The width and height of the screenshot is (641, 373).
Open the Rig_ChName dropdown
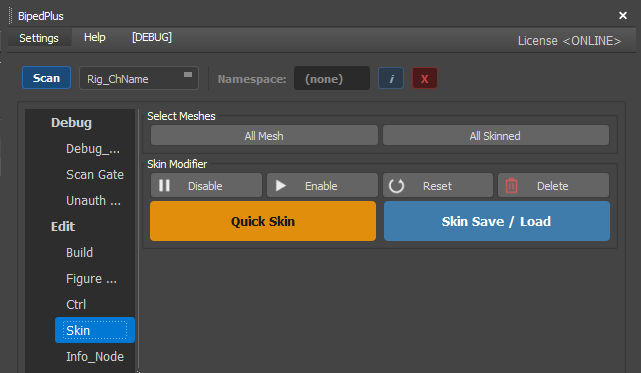coord(139,78)
